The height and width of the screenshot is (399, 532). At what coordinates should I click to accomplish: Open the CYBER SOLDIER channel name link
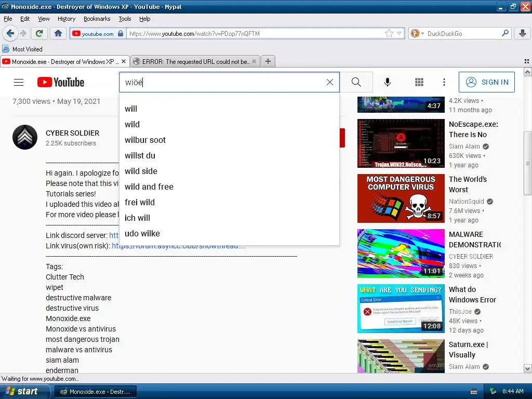72,133
